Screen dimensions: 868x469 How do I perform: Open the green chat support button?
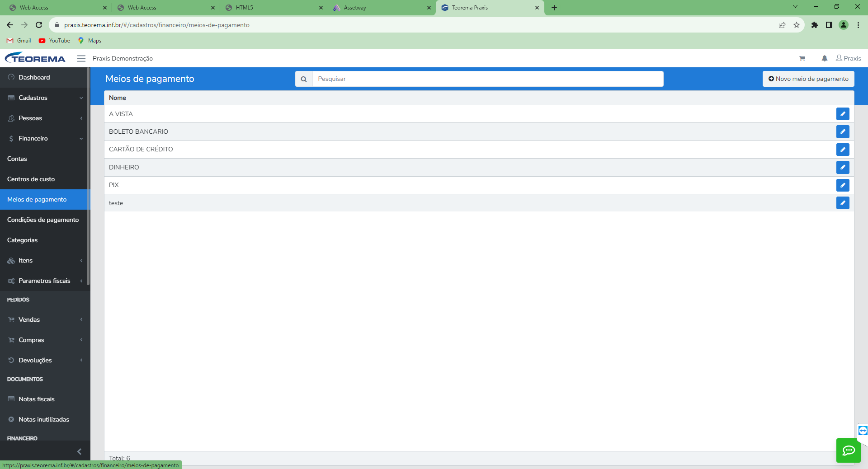pos(849,450)
